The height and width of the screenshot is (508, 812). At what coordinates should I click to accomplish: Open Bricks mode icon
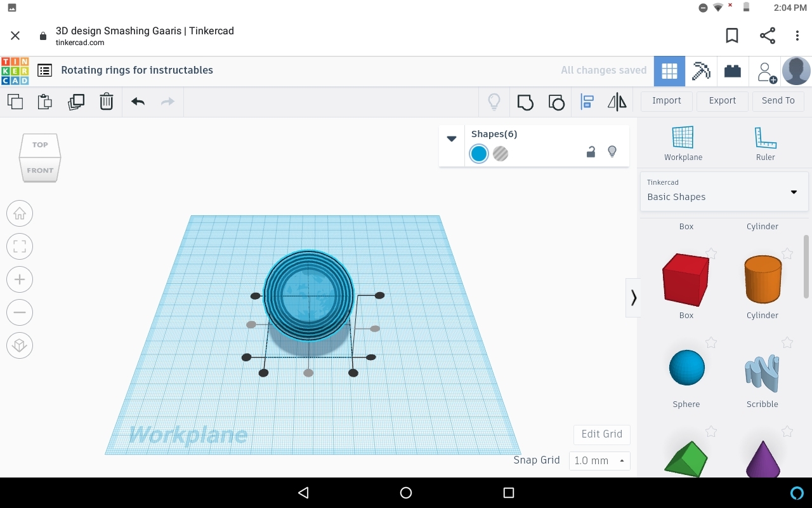click(733, 71)
